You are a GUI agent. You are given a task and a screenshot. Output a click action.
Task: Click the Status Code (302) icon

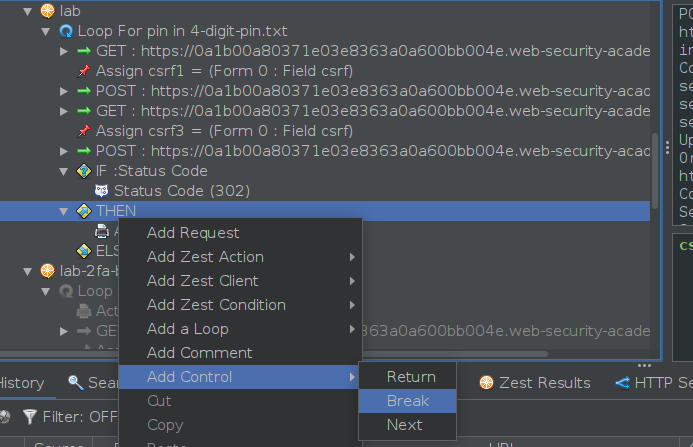[101, 191]
